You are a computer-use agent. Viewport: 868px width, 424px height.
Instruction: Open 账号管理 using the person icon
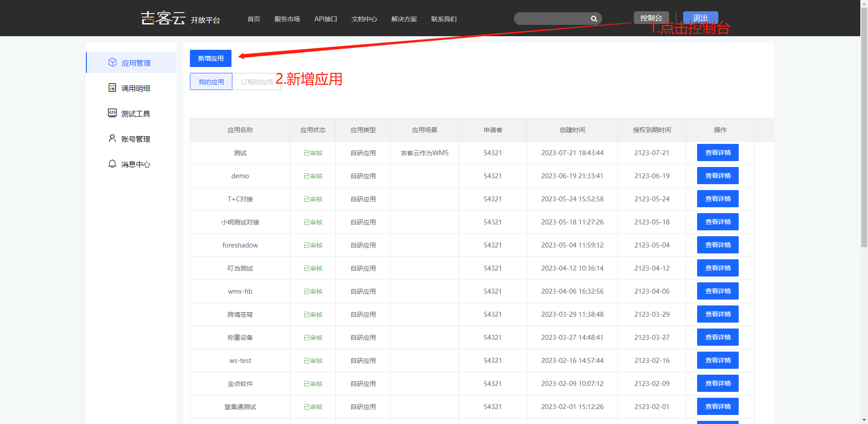(x=113, y=138)
